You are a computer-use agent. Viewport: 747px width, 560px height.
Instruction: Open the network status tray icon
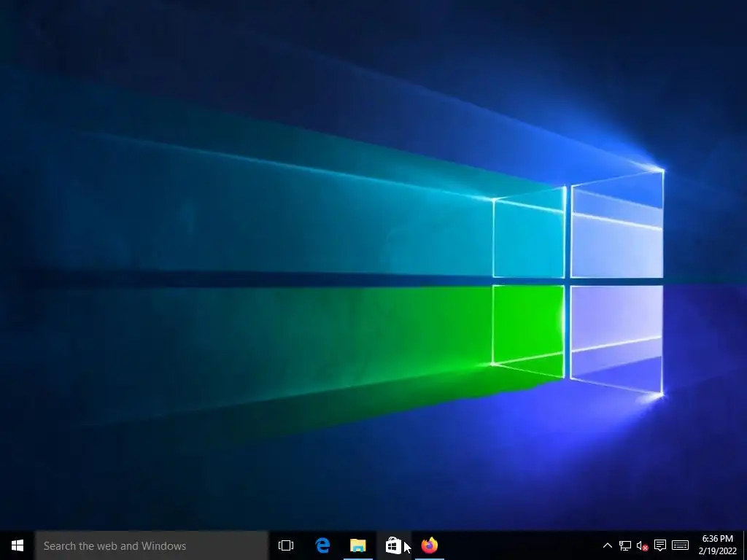624,545
